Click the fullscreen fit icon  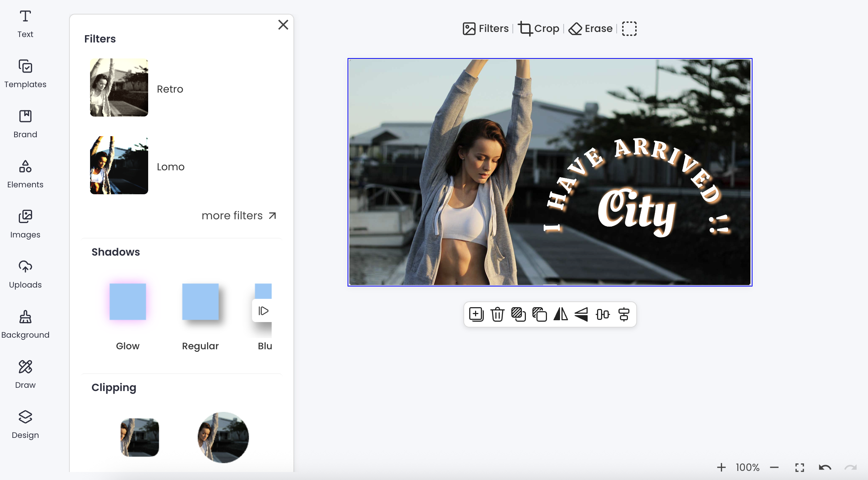799,467
